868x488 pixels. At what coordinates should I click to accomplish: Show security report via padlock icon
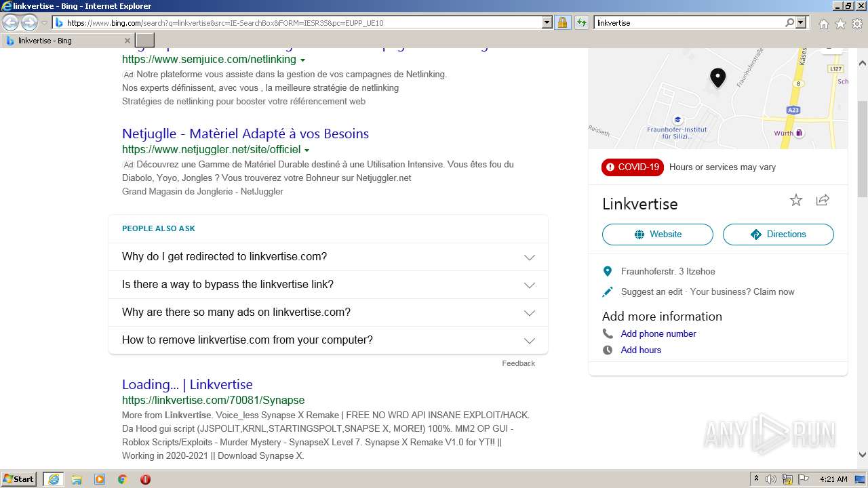(x=562, y=22)
